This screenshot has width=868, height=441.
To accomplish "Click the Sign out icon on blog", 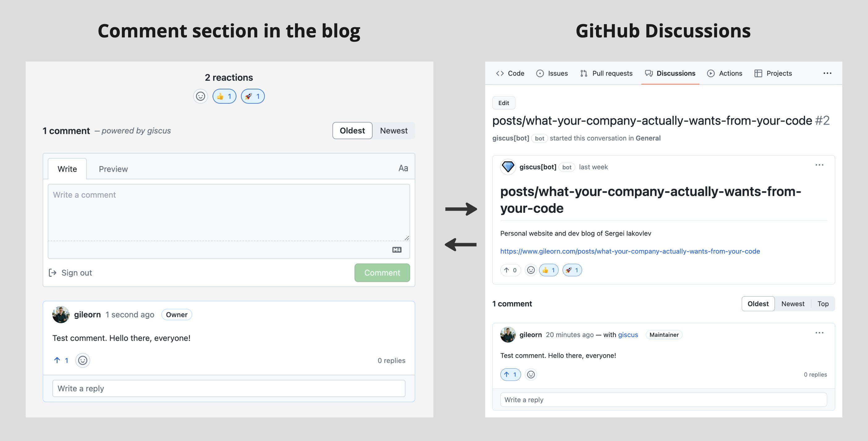I will coord(53,272).
